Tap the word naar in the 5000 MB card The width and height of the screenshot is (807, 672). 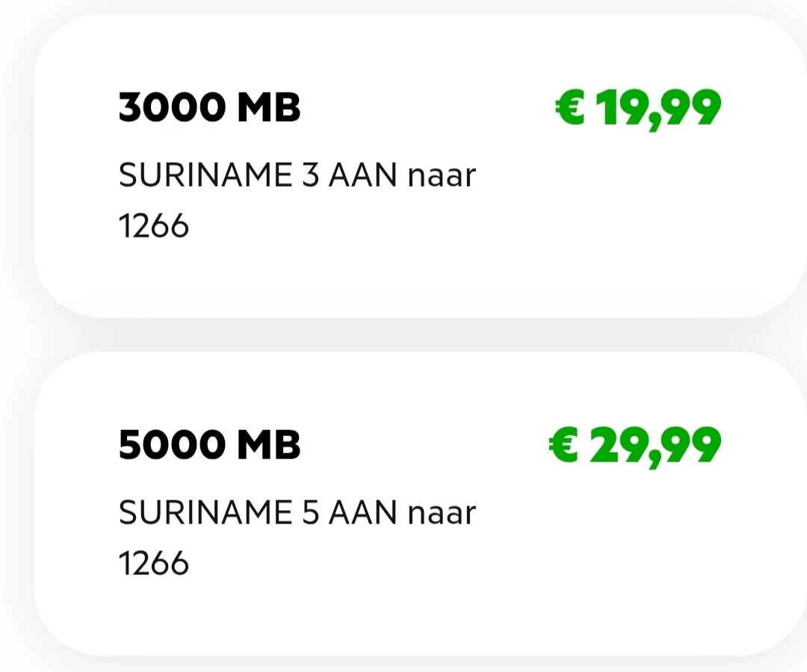pos(442,513)
